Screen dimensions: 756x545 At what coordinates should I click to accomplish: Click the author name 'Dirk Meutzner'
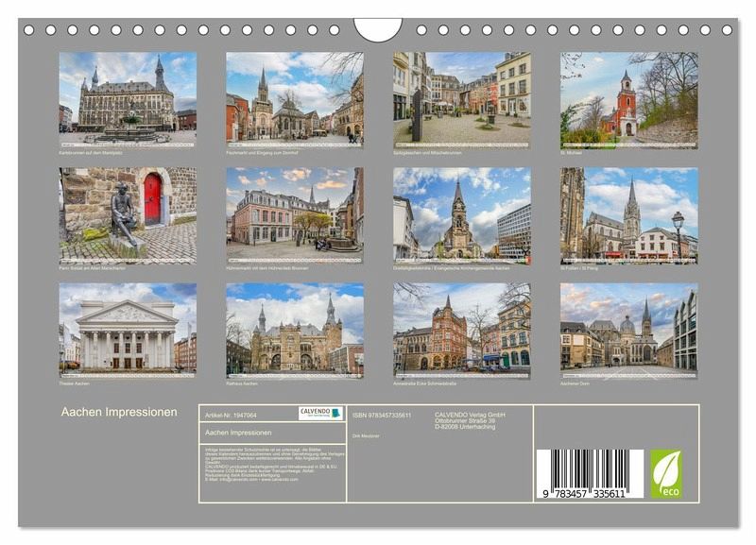366,436
